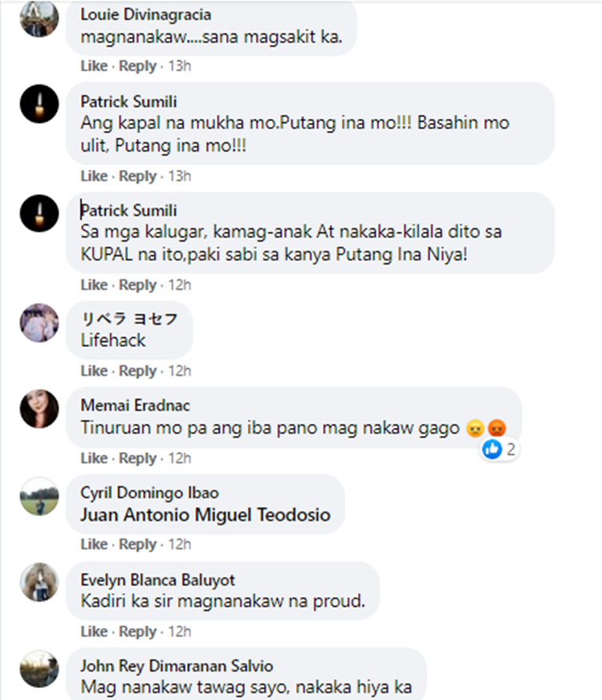Open Louie Divinagracia's profile picture
This screenshot has height=700, width=602.
point(39,18)
